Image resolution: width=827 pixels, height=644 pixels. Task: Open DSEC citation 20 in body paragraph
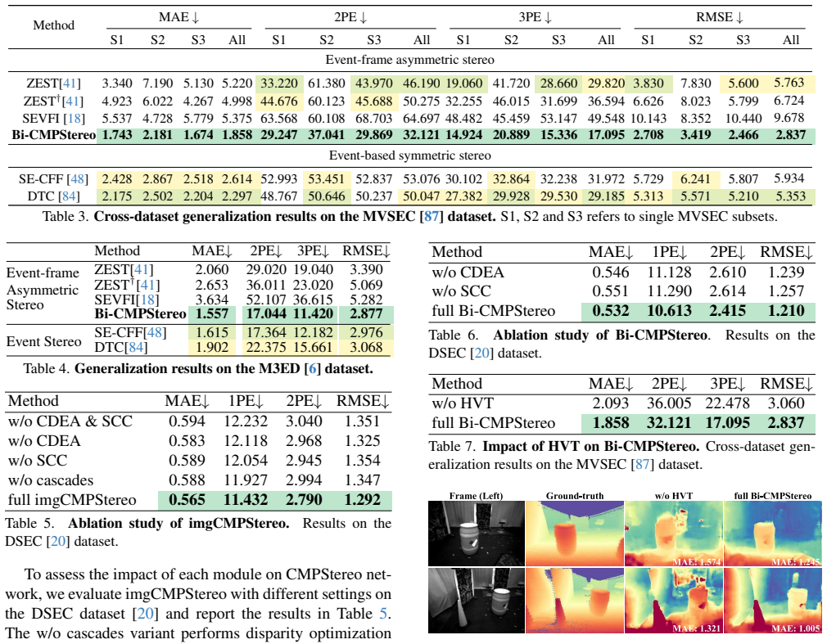[x=145, y=614]
